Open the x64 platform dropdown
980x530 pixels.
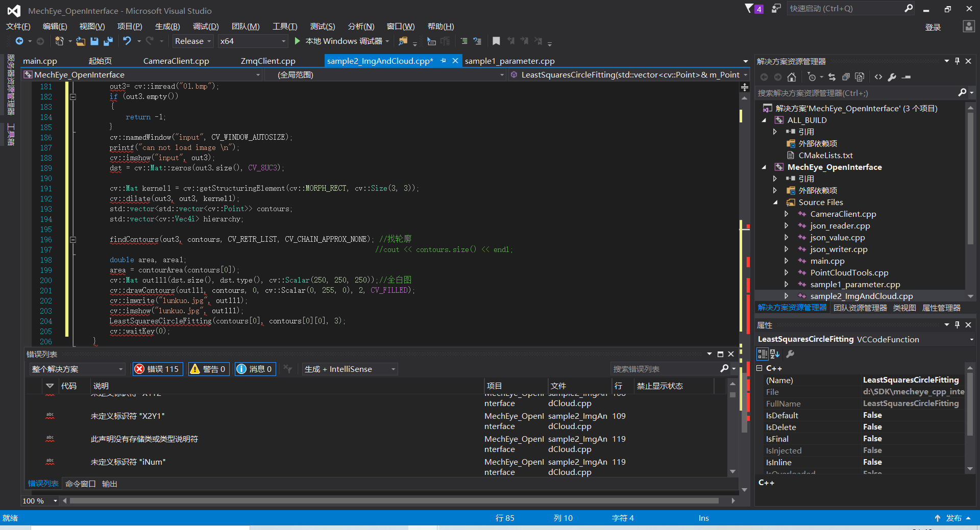click(x=252, y=41)
